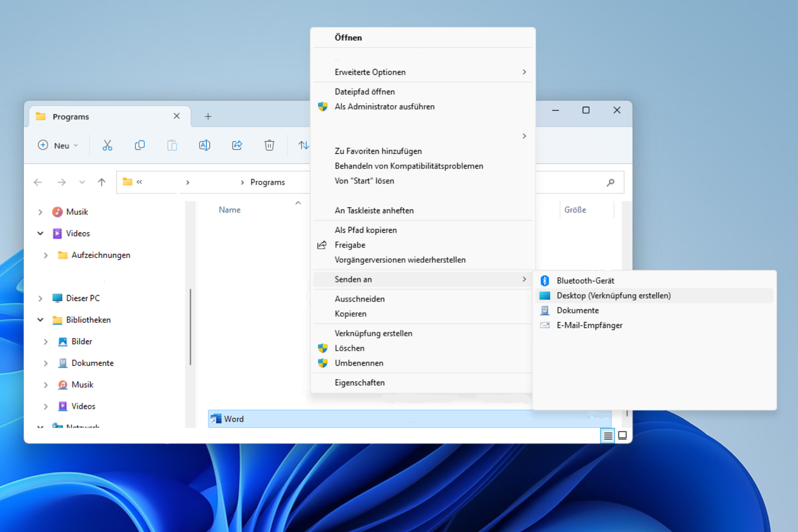This screenshot has width=798, height=532.
Task: Choose Desktop (Verknüpfung erstellen) entry
Action: [x=613, y=296]
